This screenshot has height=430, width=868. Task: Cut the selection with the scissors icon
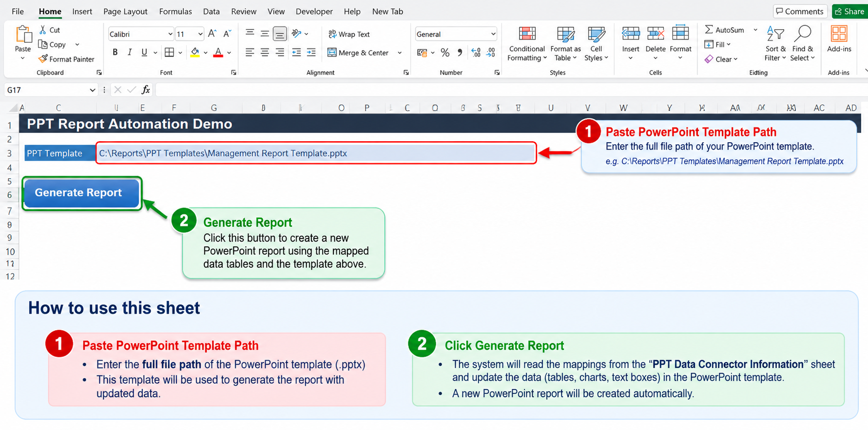[43, 30]
